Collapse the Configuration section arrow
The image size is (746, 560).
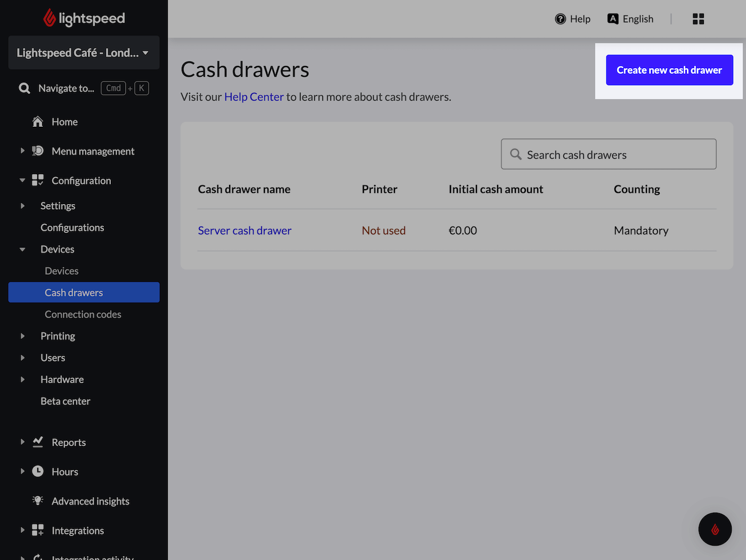coord(22,181)
